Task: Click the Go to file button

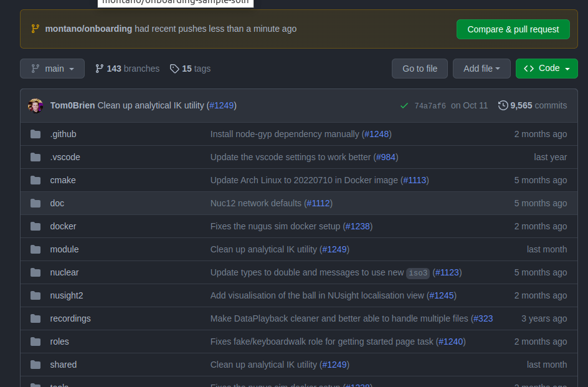Action: click(x=419, y=69)
